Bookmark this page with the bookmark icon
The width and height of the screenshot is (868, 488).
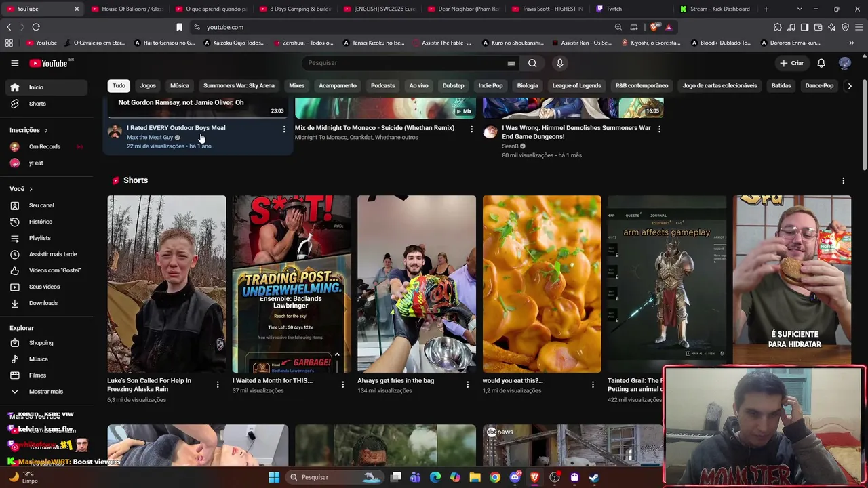tap(179, 27)
